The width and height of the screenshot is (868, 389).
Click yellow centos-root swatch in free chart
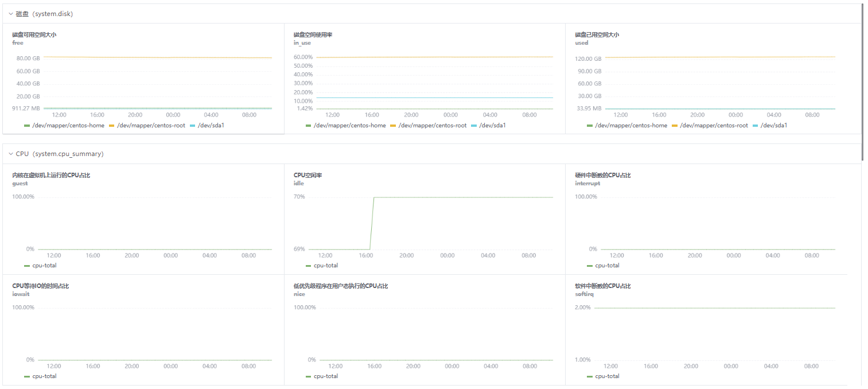[111, 125]
